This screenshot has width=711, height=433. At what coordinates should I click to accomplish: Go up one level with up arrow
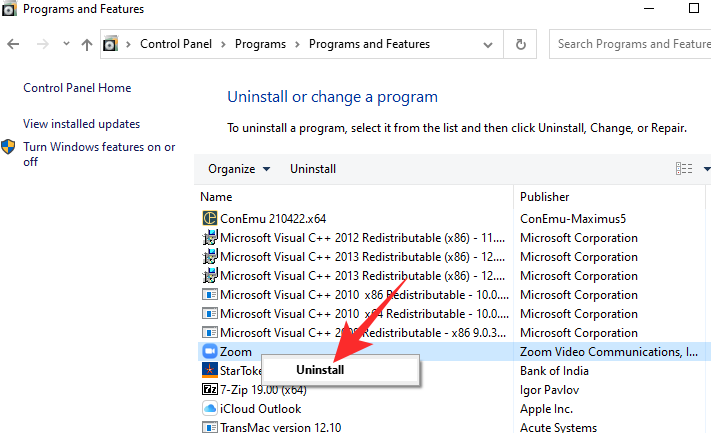click(87, 44)
